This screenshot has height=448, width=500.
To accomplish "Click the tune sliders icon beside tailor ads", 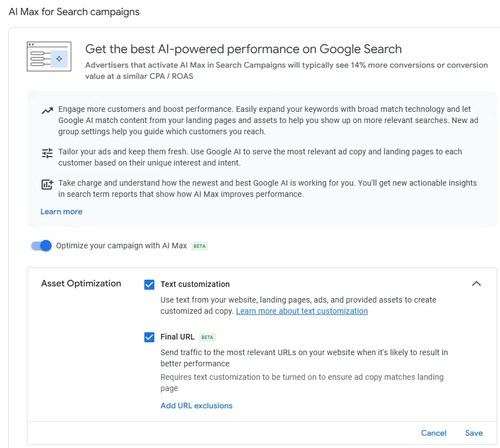I will [x=48, y=152].
